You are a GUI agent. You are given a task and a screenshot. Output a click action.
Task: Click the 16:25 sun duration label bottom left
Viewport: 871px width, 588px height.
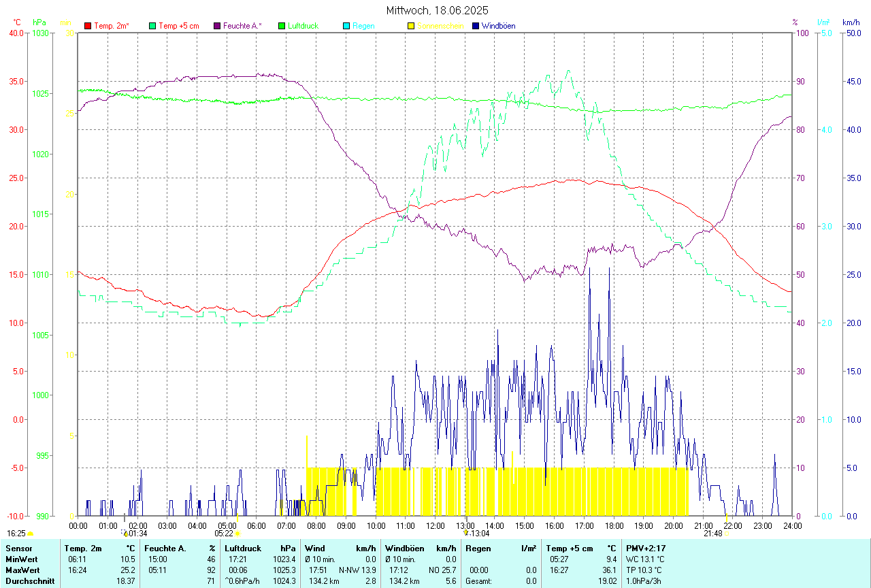(x=16, y=534)
